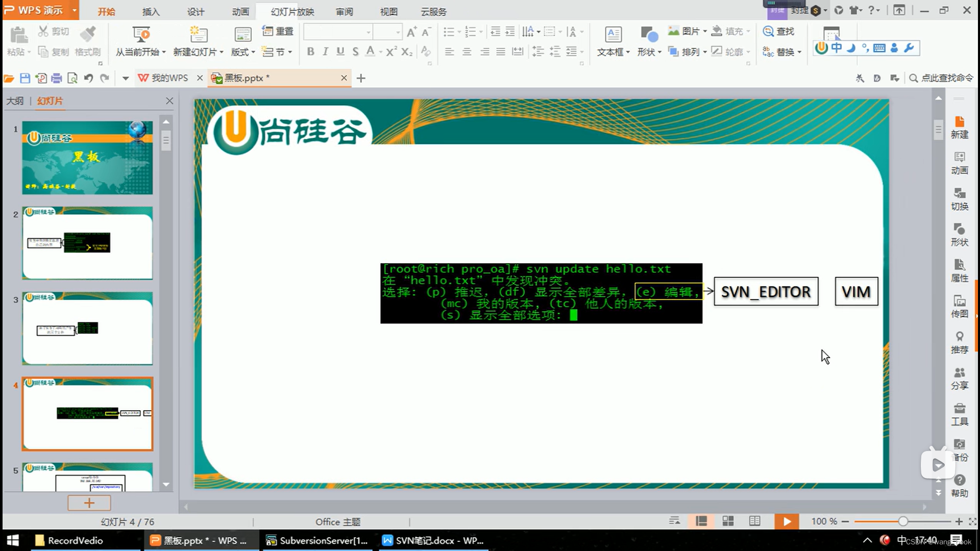Toggle Italic formatting
The image size is (980, 551).
pos(325,52)
